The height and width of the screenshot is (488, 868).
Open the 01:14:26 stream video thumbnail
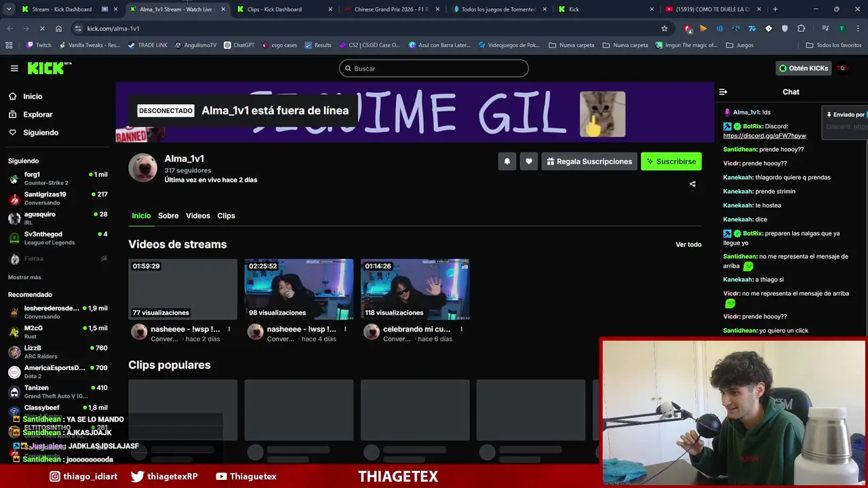(415, 289)
